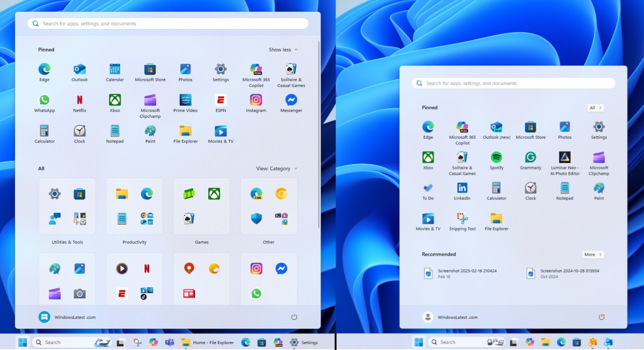Launch LinkedIn from the right Start menu
This screenshot has width=644, height=350.
(462, 191)
